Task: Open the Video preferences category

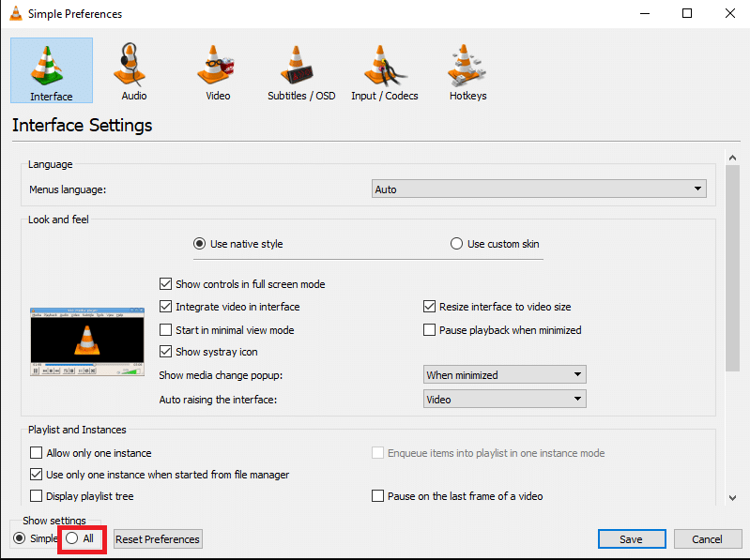Action: pos(218,70)
